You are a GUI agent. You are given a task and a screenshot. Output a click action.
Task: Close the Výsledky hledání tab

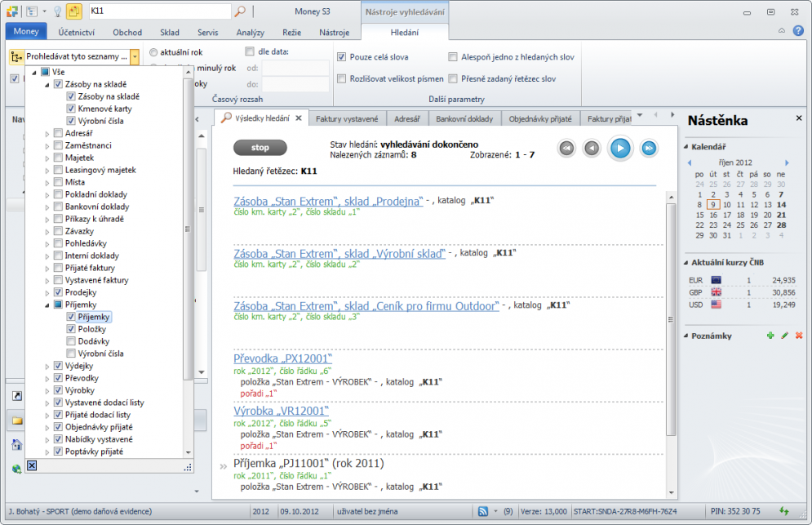299,118
